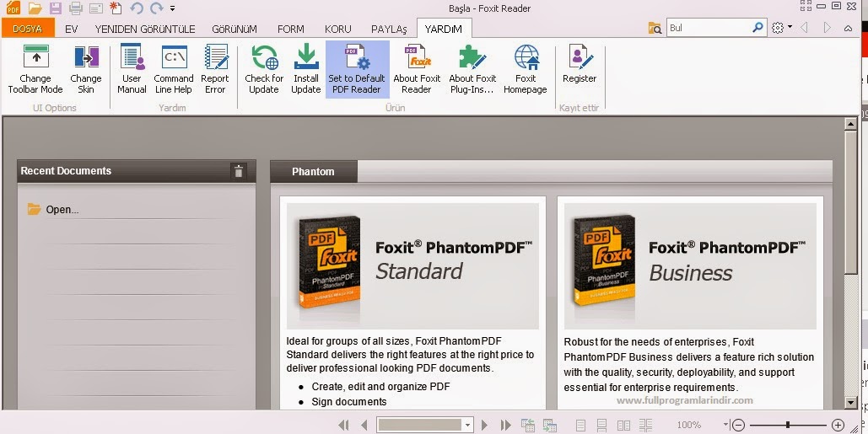Click the undo arrow

[x=137, y=8]
